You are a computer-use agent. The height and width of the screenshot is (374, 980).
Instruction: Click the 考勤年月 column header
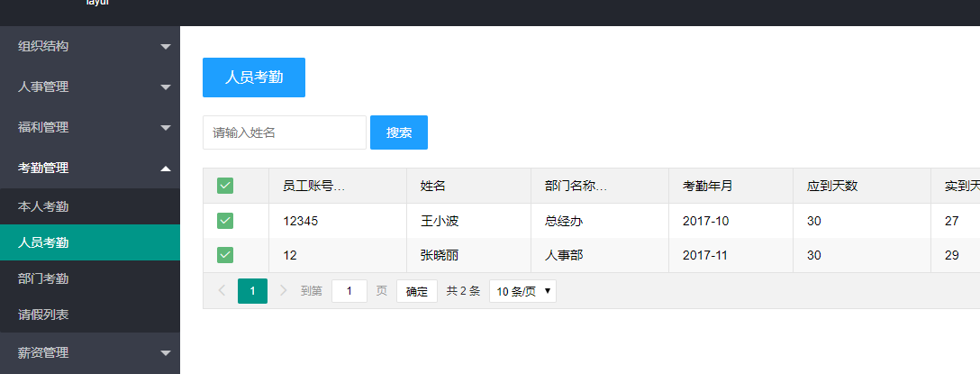(731, 186)
